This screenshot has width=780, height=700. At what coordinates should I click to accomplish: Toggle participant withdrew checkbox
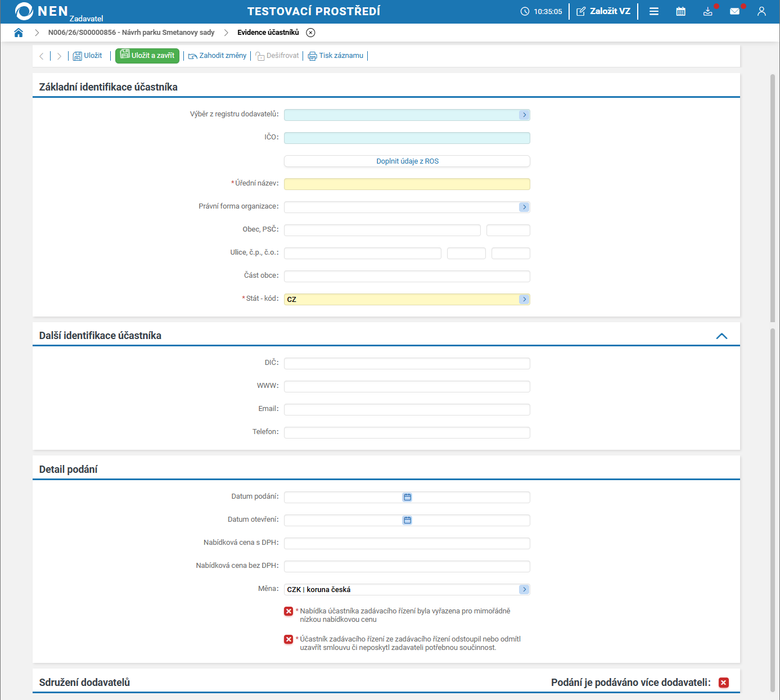pos(288,639)
